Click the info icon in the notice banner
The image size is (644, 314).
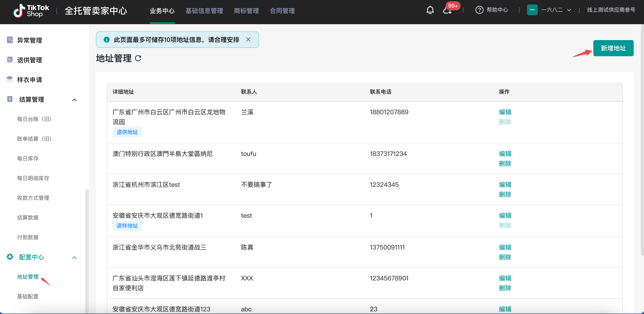pyautogui.click(x=106, y=39)
